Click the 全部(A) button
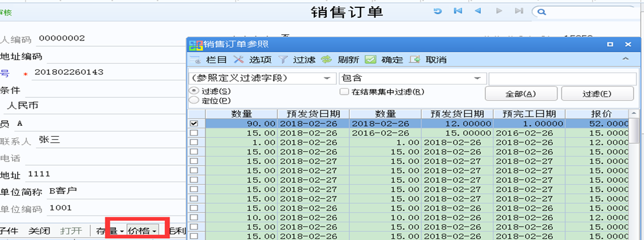 (x=521, y=93)
